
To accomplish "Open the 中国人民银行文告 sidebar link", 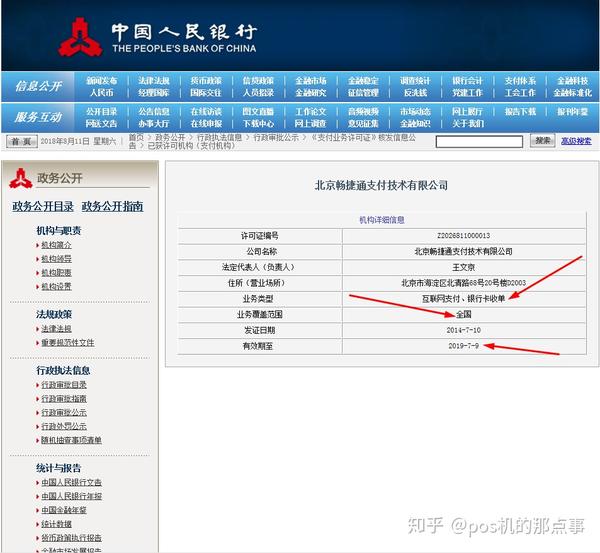I will click(x=71, y=483).
